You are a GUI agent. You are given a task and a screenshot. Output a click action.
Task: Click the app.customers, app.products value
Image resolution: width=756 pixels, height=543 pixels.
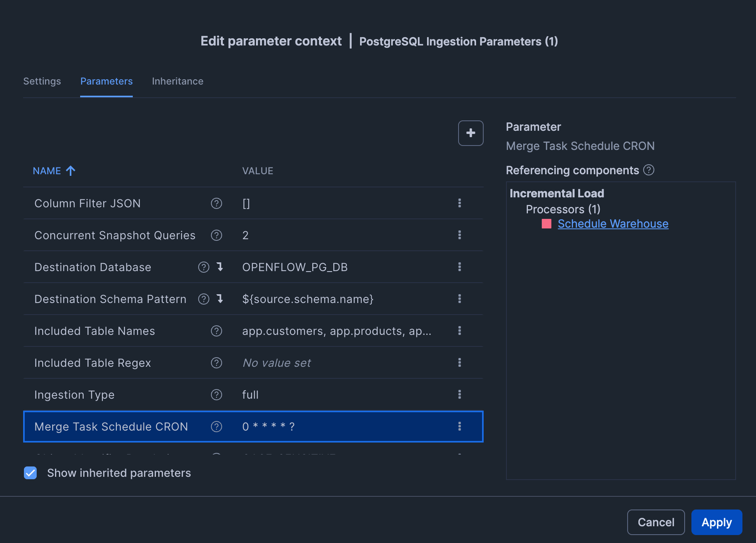pyautogui.click(x=337, y=331)
